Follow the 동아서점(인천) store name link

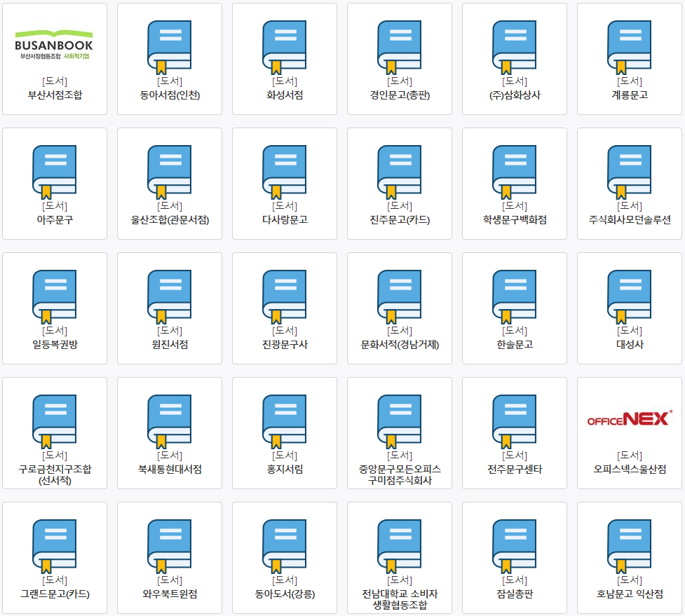tap(170, 95)
